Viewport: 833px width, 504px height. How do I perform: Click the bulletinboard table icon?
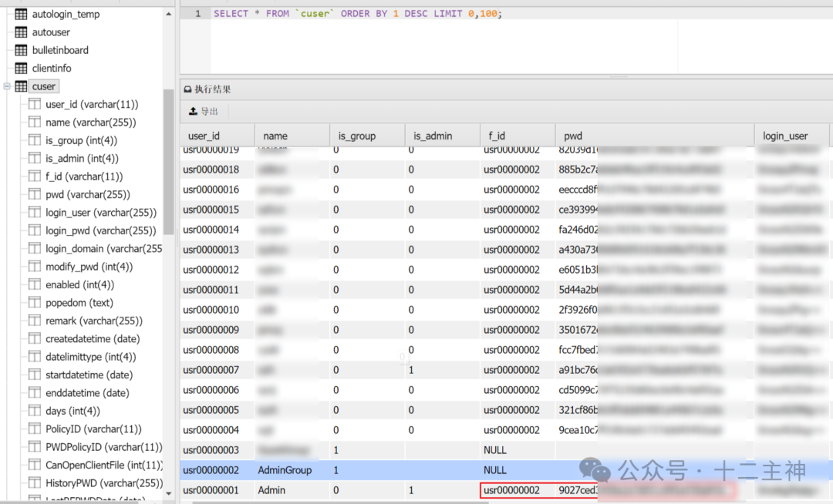click(x=21, y=50)
